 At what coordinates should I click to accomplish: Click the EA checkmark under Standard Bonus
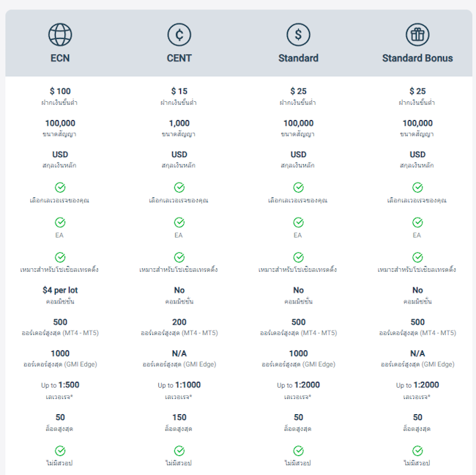[x=417, y=222]
